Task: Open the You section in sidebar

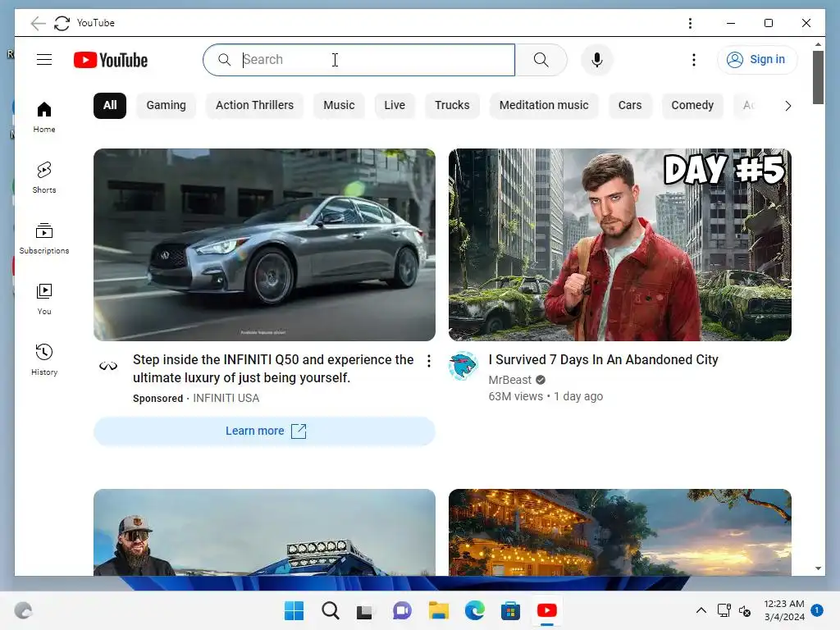Action: tap(44, 299)
